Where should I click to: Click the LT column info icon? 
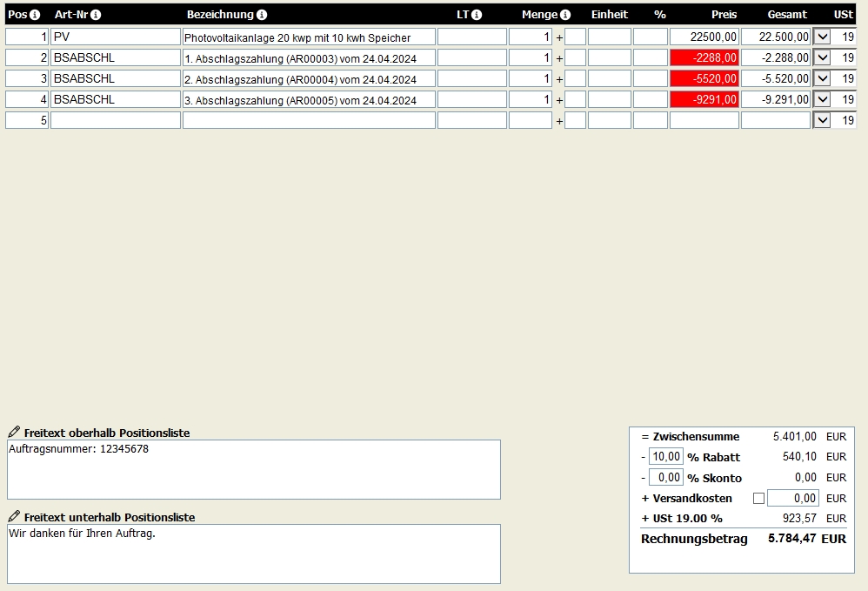[477, 15]
